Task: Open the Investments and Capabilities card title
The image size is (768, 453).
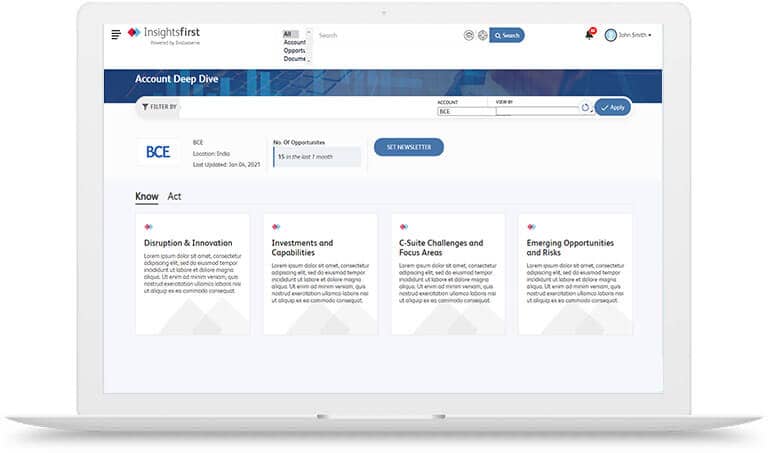Action: point(302,248)
